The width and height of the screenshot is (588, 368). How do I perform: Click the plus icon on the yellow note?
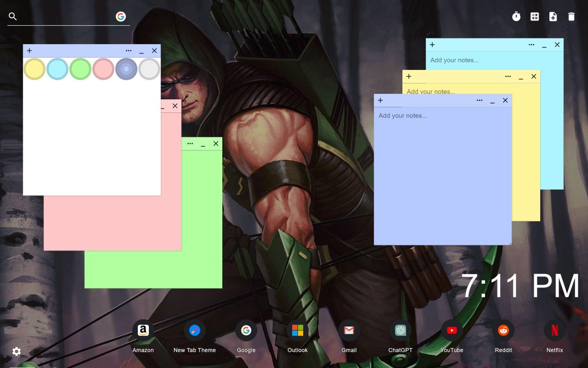click(409, 76)
